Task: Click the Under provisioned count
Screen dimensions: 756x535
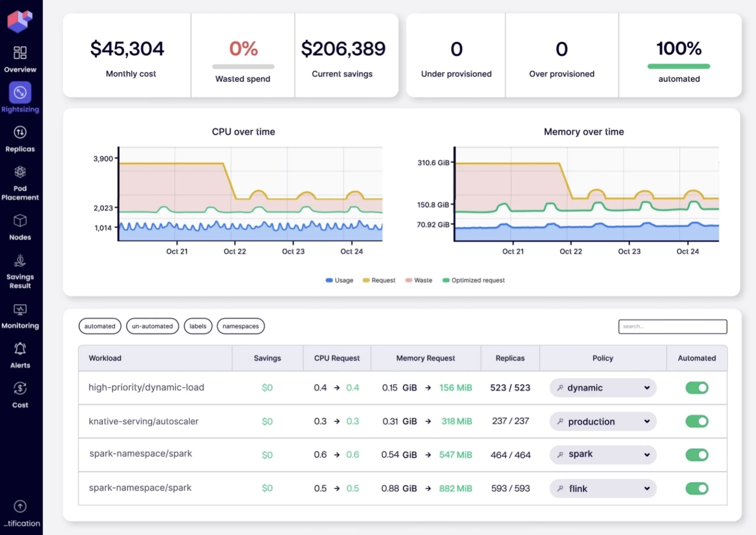Action: [x=456, y=49]
